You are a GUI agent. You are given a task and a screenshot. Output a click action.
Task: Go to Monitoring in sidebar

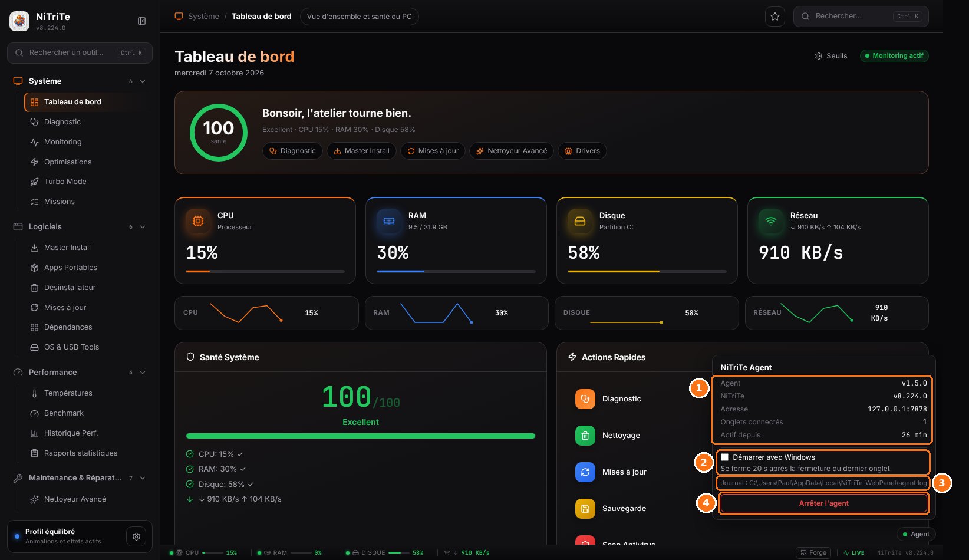[88, 142]
